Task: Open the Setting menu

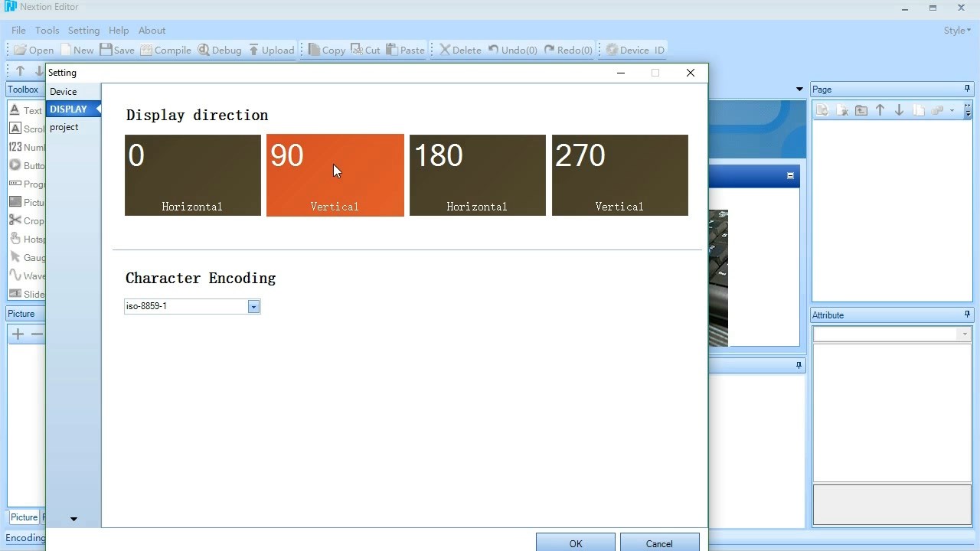Action: click(x=83, y=31)
